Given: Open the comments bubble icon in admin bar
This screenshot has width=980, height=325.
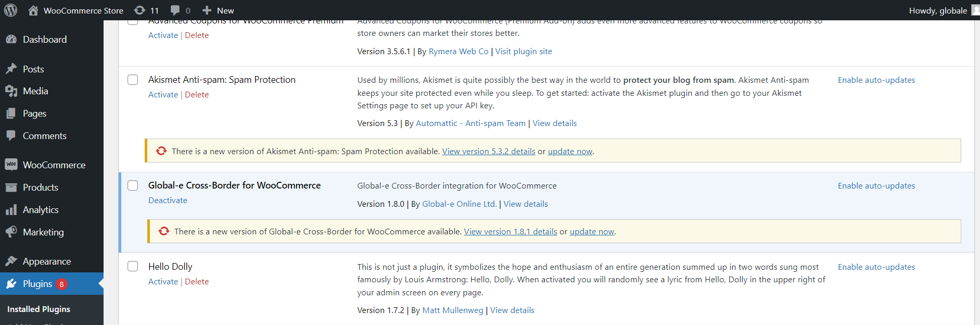Looking at the screenshot, I should pyautogui.click(x=175, y=10).
